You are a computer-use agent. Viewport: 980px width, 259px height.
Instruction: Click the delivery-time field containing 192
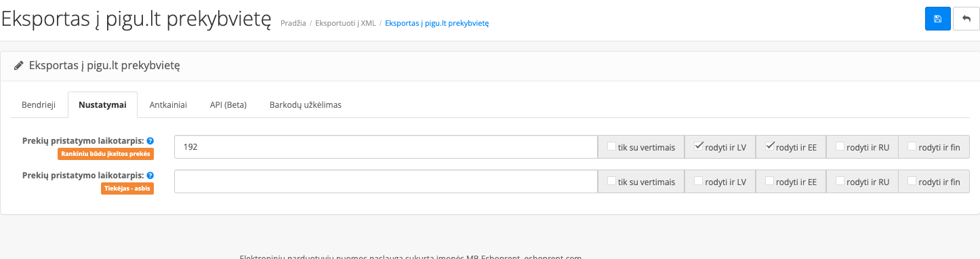[386, 146]
